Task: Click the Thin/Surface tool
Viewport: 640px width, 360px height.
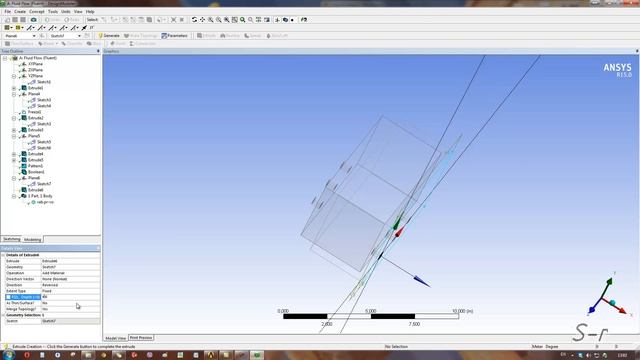Action: pyautogui.click(x=19, y=44)
